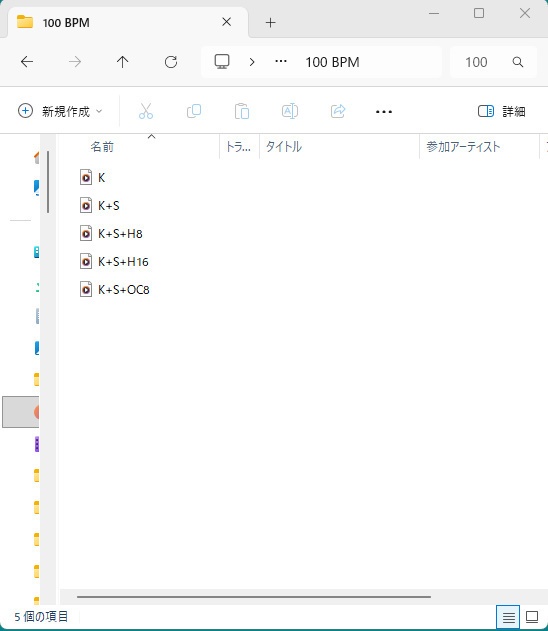Close the 100 BPM tab
The height and width of the screenshot is (631, 548).
[x=227, y=22]
